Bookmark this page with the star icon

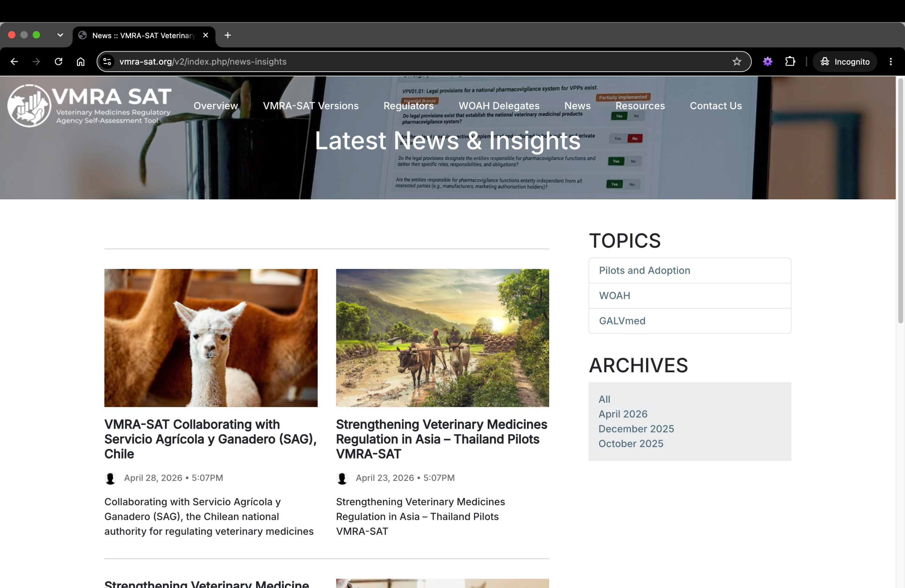pos(737,62)
